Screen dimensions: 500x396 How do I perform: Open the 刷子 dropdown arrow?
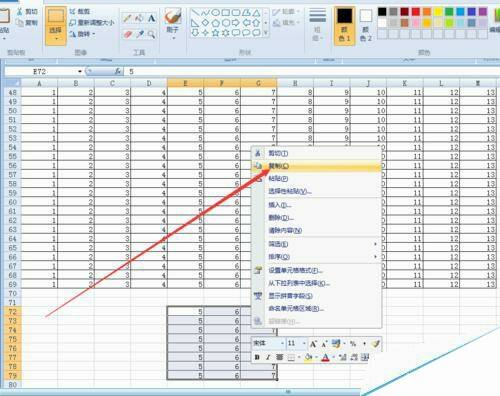(x=173, y=38)
